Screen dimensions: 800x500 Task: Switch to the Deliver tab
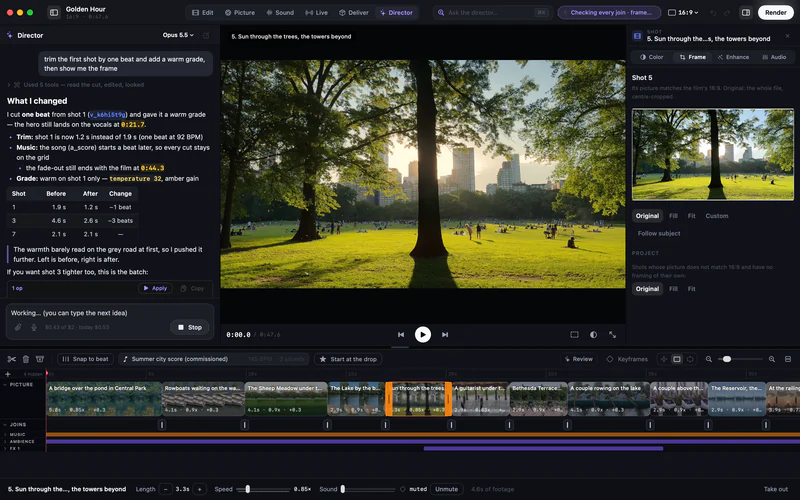click(354, 12)
